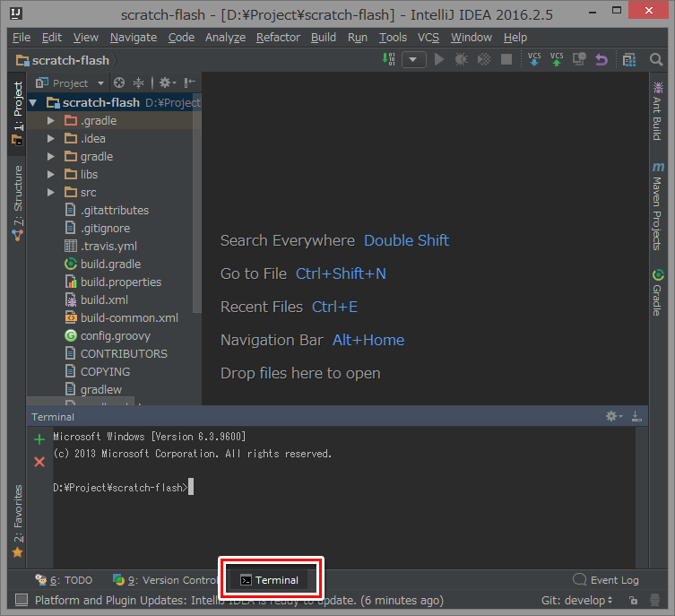
Task: Click the Debug bug icon
Action: pyautogui.click(x=462, y=59)
